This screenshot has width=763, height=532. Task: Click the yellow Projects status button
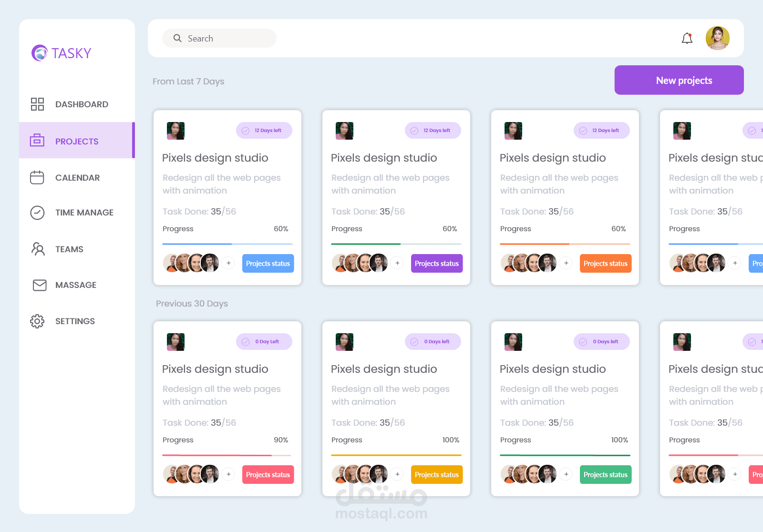click(437, 475)
